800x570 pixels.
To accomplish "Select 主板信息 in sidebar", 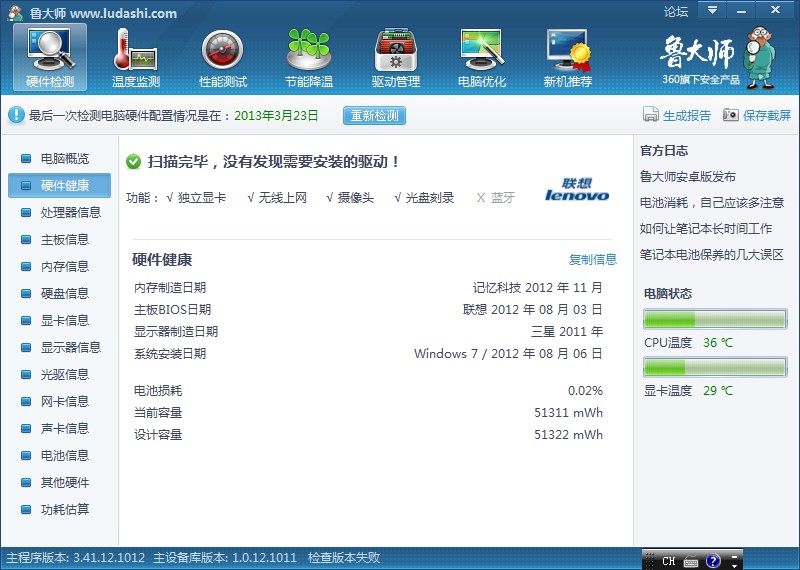I will click(59, 239).
